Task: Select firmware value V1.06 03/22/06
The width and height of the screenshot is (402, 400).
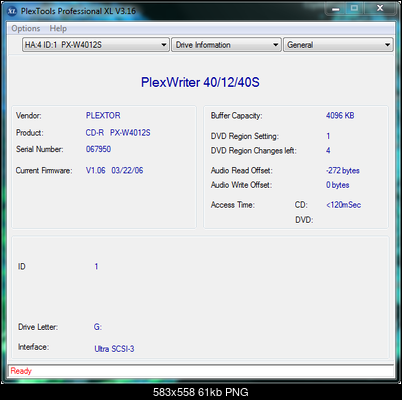Action: 114,170
